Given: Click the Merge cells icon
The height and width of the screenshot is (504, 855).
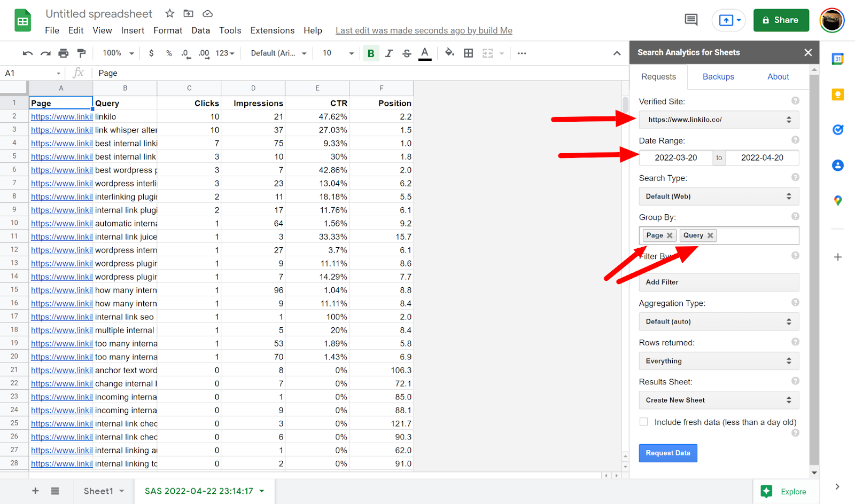Looking at the screenshot, I should click(488, 53).
